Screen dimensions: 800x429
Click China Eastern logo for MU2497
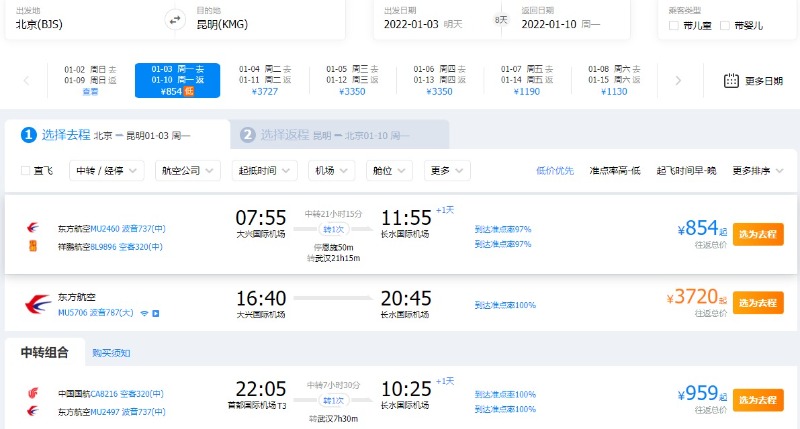click(33, 411)
